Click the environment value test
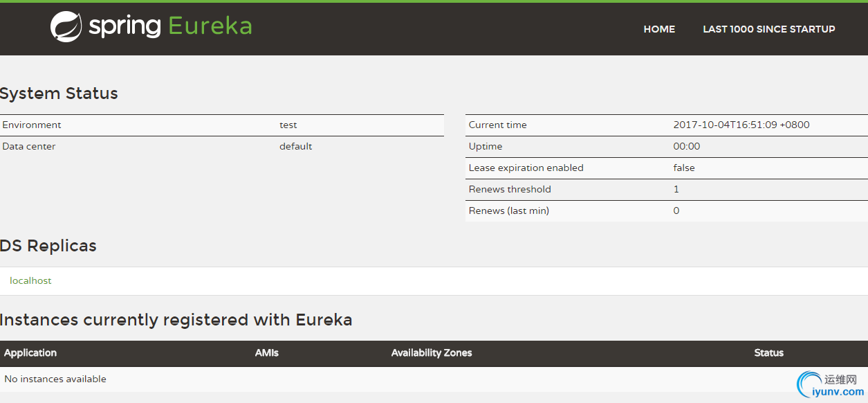The width and height of the screenshot is (868, 403). [x=288, y=125]
